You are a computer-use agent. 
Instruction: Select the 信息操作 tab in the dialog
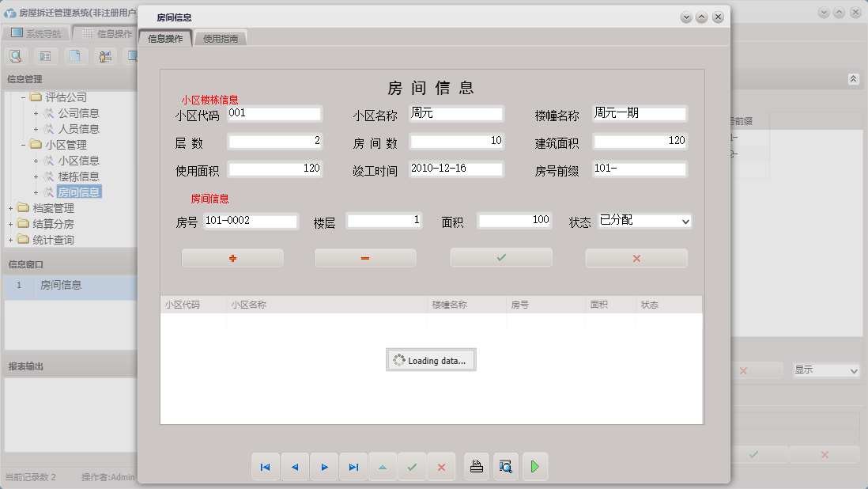coord(165,36)
